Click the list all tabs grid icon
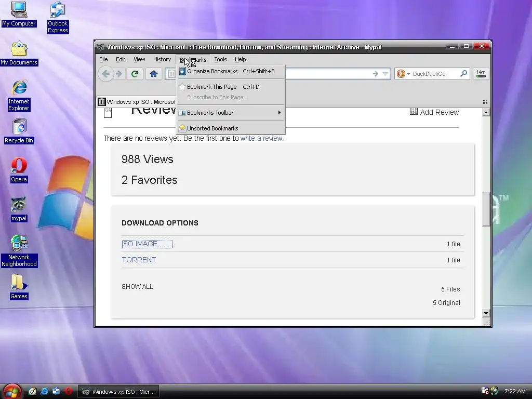The width and height of the screenshot is (532, 399). point(485,102)
